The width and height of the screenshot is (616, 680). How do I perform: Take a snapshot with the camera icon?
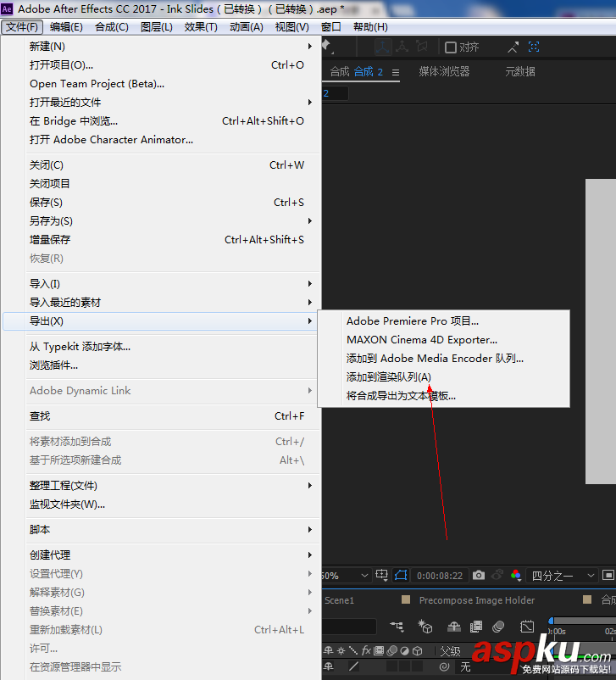479,575
